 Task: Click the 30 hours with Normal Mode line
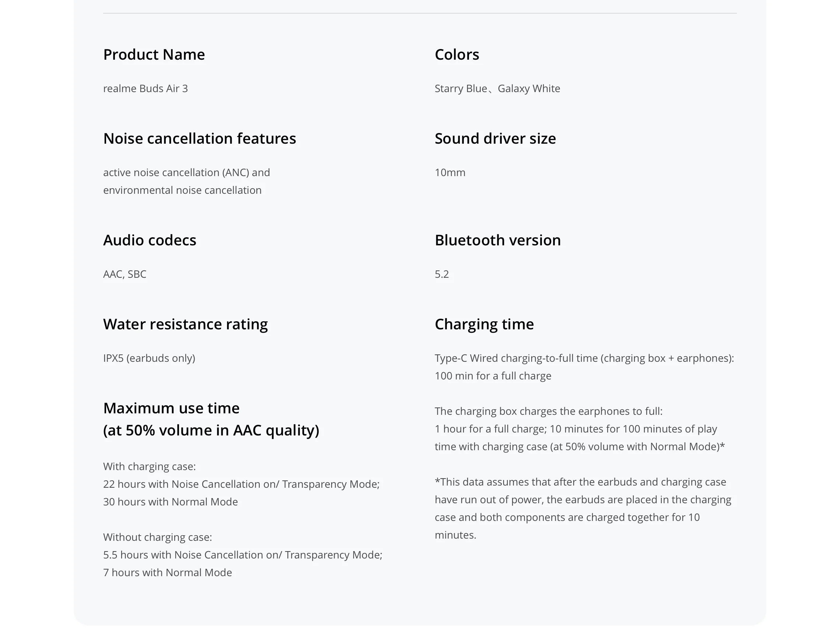pos(170,502)
